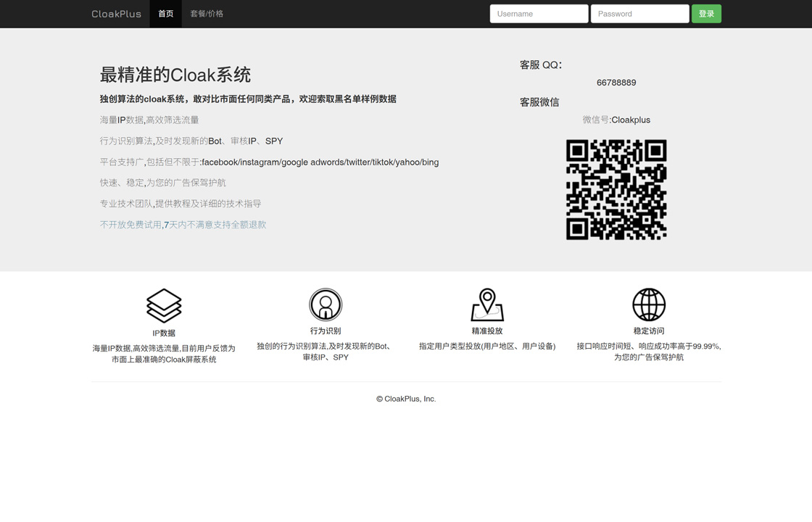Click the 接口响应时间短 99.99% description
The height and width of the screenshot is (522, 812).
(x=649, y=352)
